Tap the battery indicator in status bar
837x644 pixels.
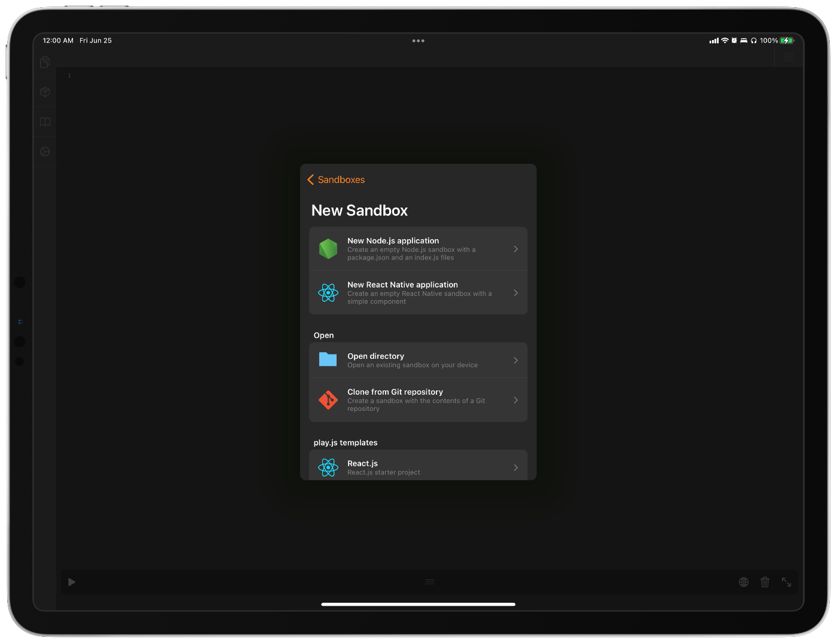click(787, 41)
